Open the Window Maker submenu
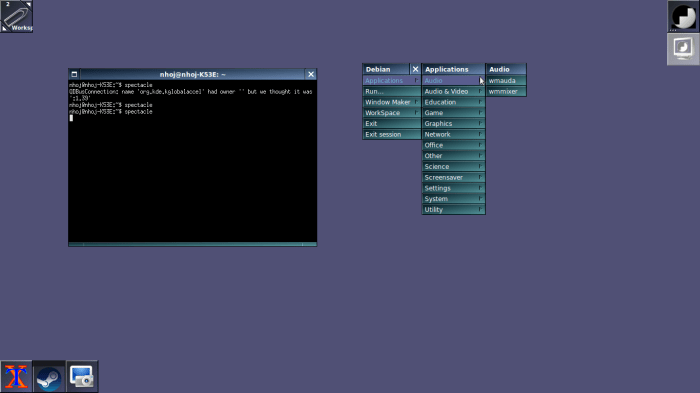The width and height of the screenshot is (700, 393). tap(392, 102)
